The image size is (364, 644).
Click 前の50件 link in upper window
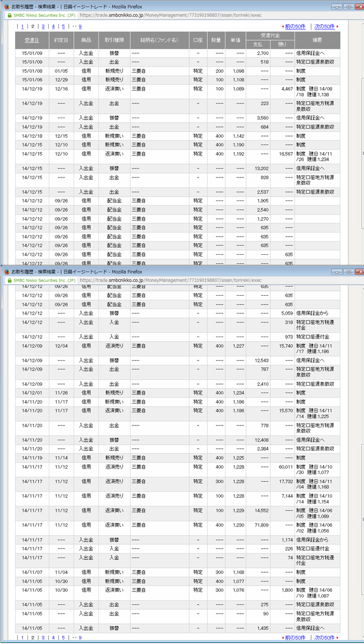click(x=295, y=26)
